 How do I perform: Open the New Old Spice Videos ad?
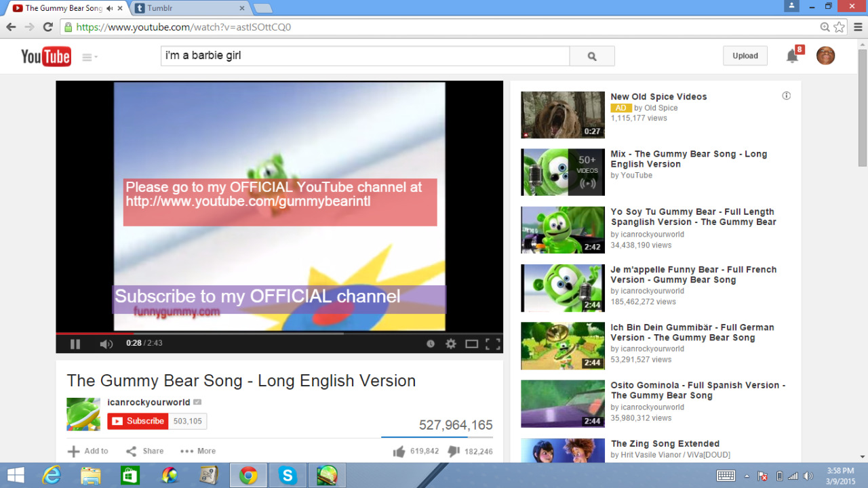click(658, 97)
